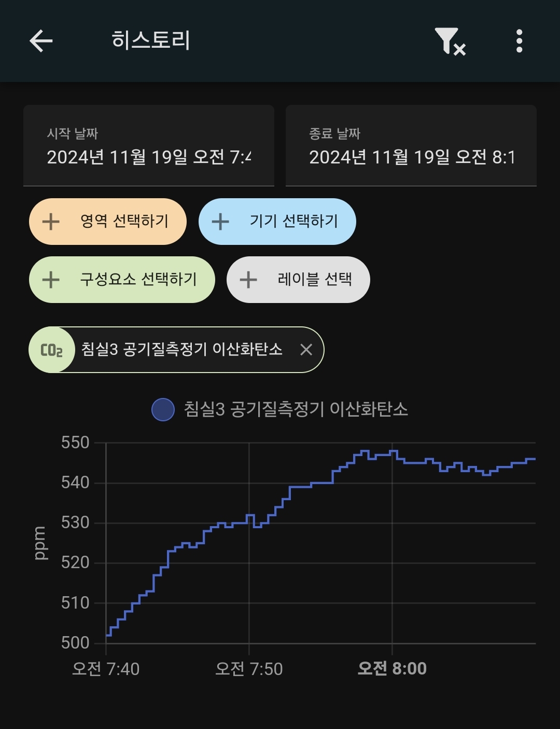Image resolution: width=560 pixels, height=729 pixels.
Task: Tap the CO2 icon on the entity chip
Action: tap(51, 350)
